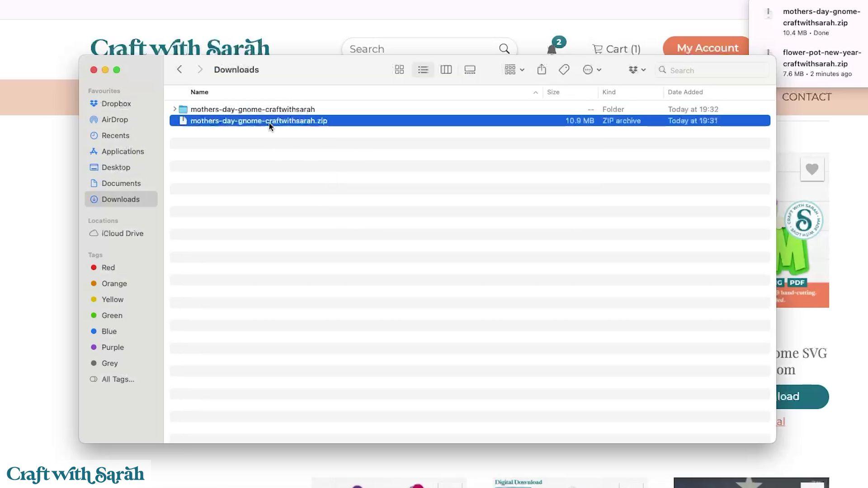Open the Dropbox toolbar dropdown in Finder
The height and width of the screenshot is (488, 868).
(637, 70)
